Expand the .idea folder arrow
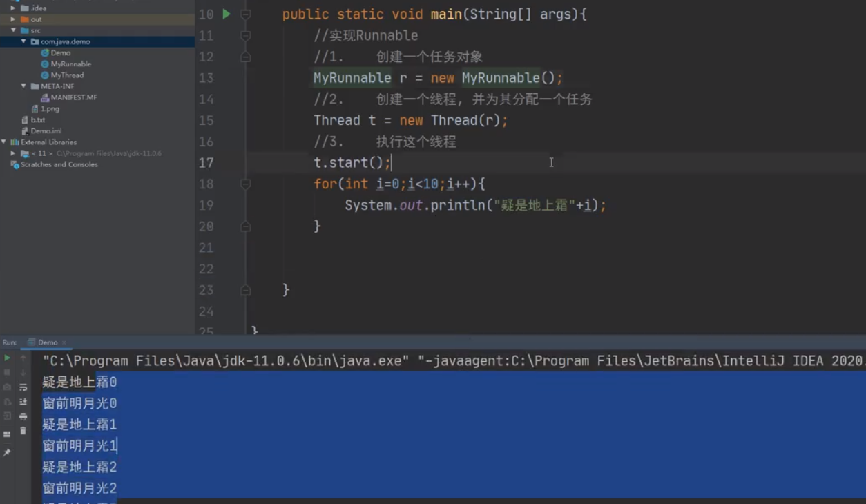 click(x=13, y=8)
